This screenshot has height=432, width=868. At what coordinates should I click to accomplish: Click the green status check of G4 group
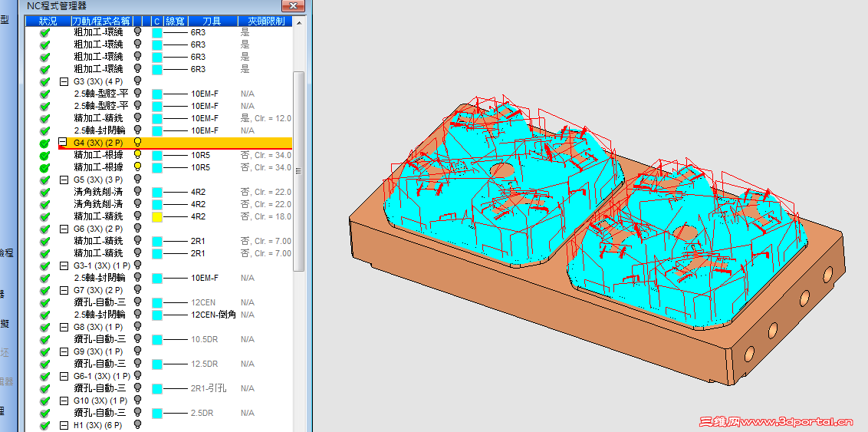(x=44, y=143)
